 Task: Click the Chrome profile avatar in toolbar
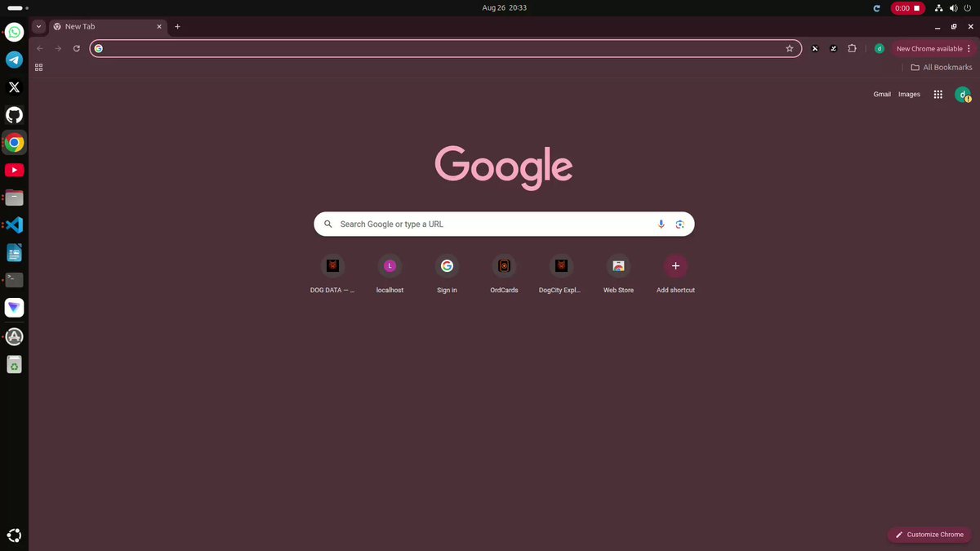coord(879,49)
